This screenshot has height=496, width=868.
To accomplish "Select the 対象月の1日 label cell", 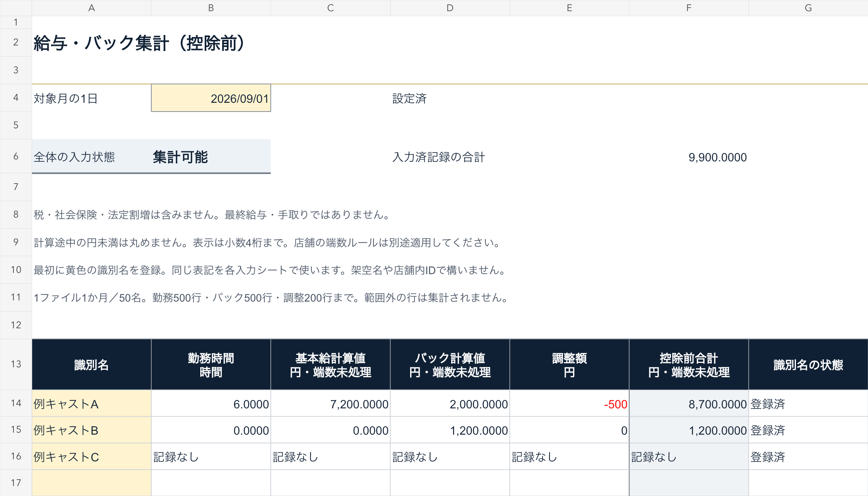I will [92, 98].
